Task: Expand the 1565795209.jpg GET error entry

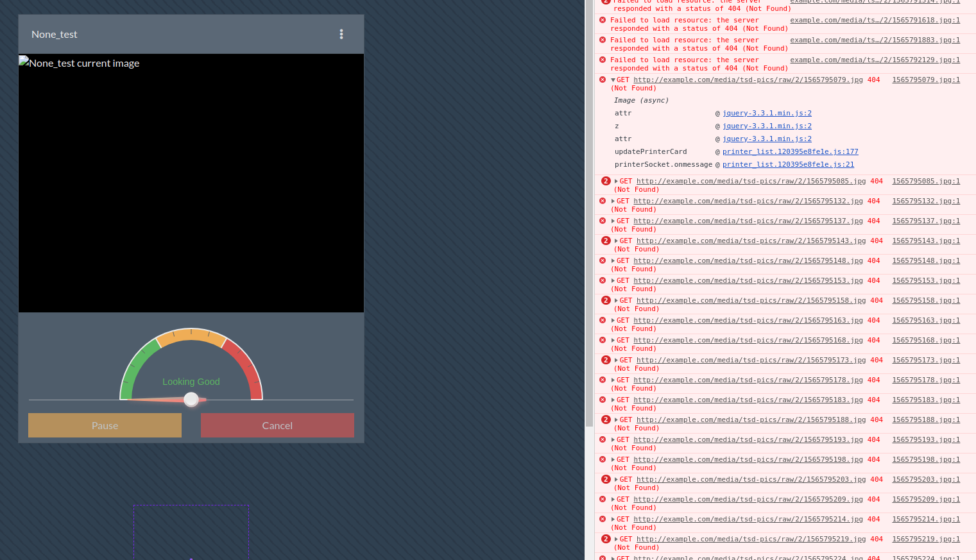Action: click(613, 499)
